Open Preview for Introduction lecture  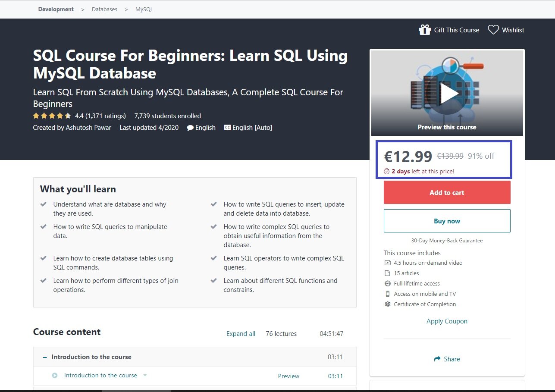tap(288, 376)
